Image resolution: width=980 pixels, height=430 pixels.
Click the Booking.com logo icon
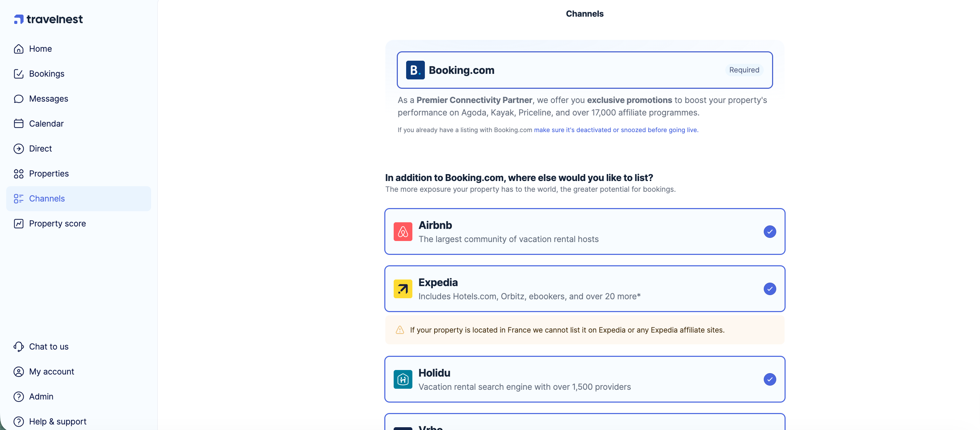point(415,70)
